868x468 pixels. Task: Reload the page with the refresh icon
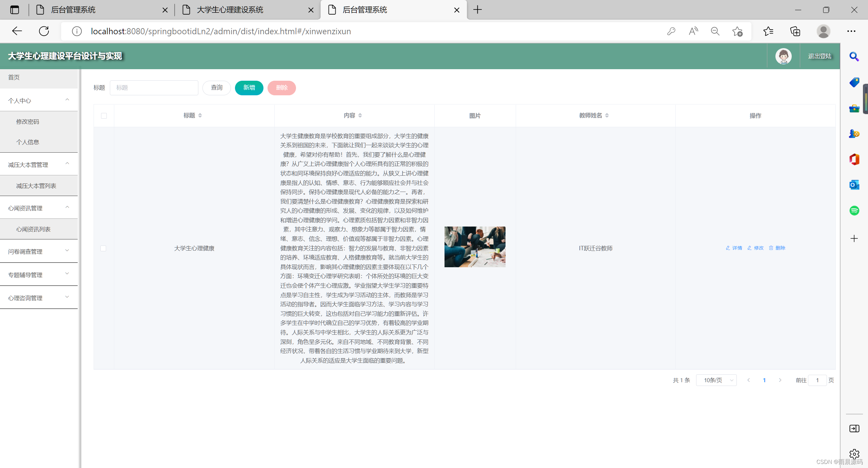[x=44, y=31]
